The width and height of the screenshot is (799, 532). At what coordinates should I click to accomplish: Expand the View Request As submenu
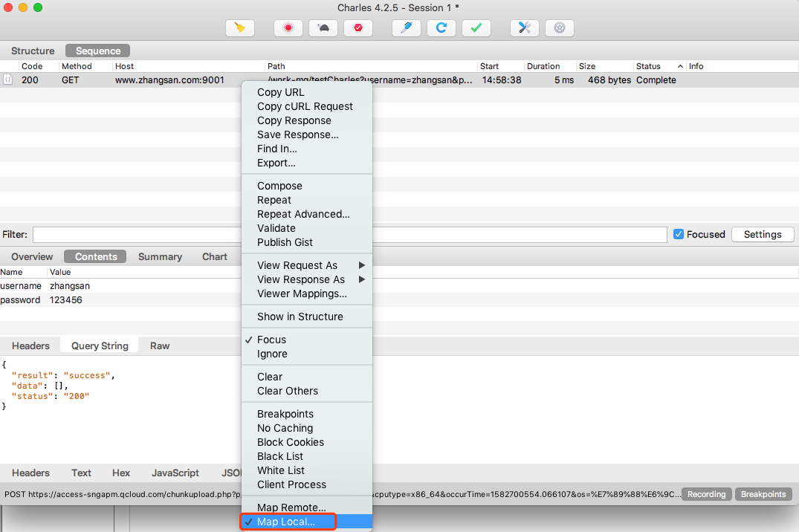coord(307,265)
